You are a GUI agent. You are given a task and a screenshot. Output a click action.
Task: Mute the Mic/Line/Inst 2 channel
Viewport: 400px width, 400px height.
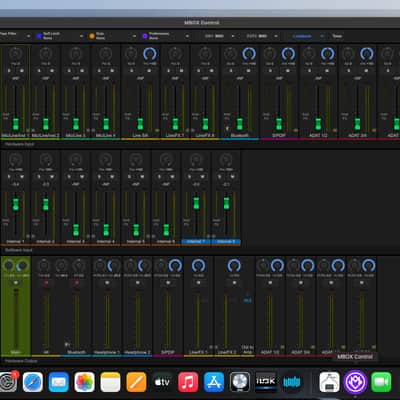point(52,71)
